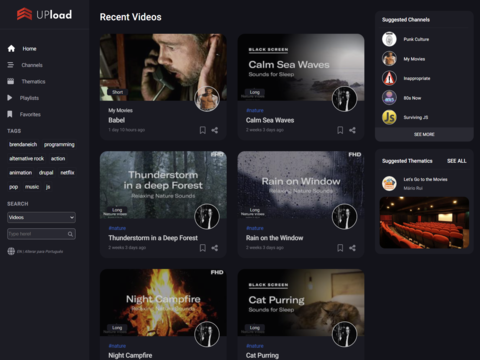Share Rain on the Window video

click(352, 248)
